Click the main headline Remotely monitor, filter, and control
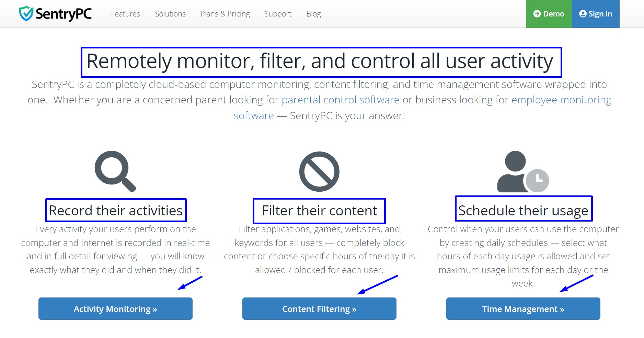644x338 pixels. point(320,61)
